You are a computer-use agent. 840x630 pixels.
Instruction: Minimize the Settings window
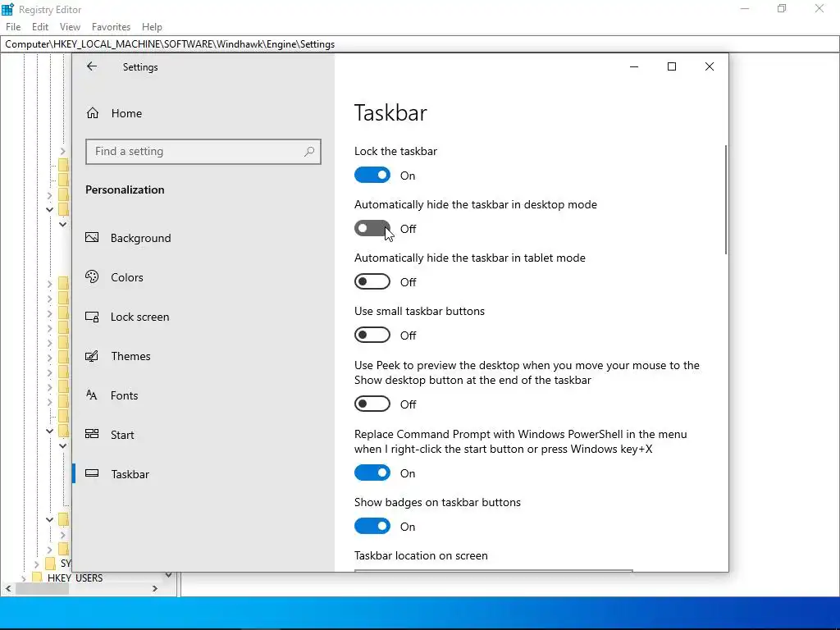pos(634,66)
